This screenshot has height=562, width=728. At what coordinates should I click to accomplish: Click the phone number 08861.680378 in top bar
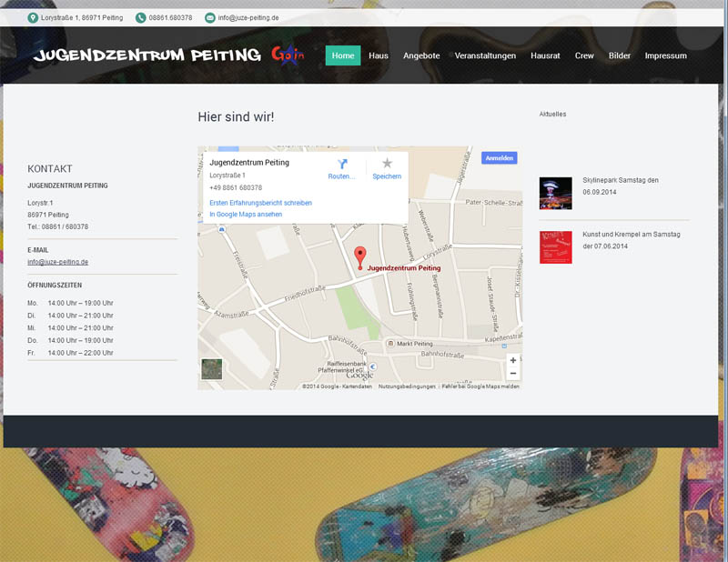(x=170, y=18)
